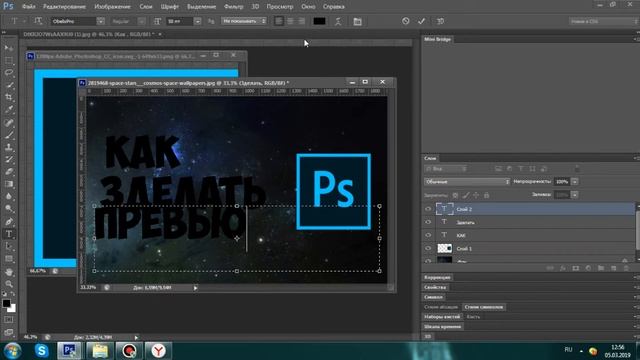Screen dimensions: 640x360
Task: Click the 3D button in options bar
Action: point(440,21)
